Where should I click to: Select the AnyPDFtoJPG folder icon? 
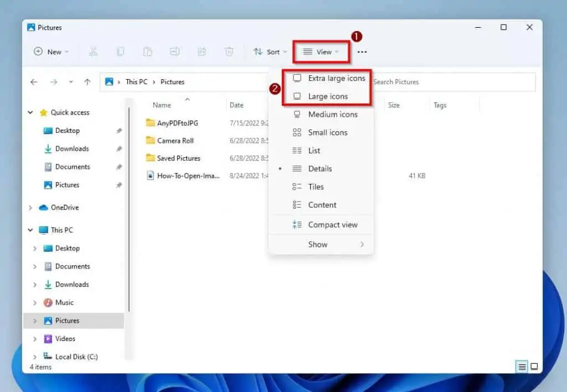[x=150, y=122]
